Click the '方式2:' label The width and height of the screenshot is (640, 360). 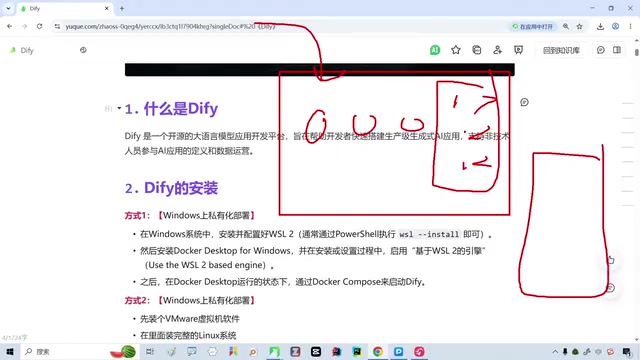click(138, 300)
